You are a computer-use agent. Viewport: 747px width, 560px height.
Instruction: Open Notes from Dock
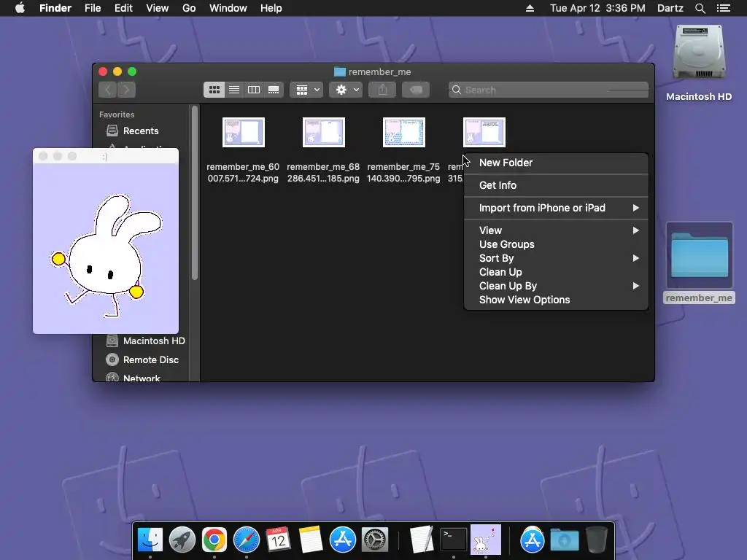311,540
